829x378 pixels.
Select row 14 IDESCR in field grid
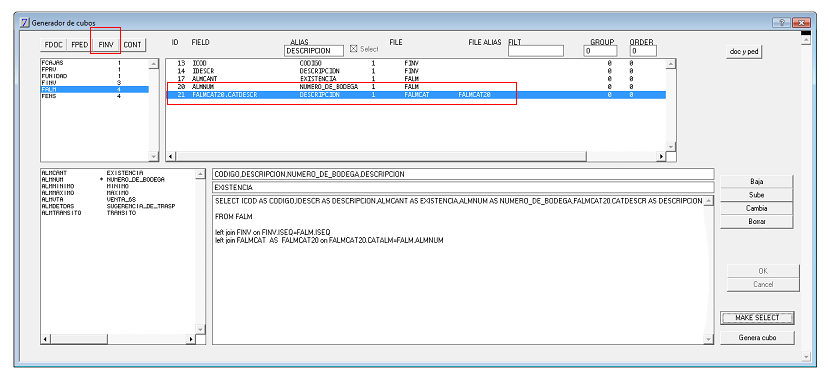click(416, 70)
